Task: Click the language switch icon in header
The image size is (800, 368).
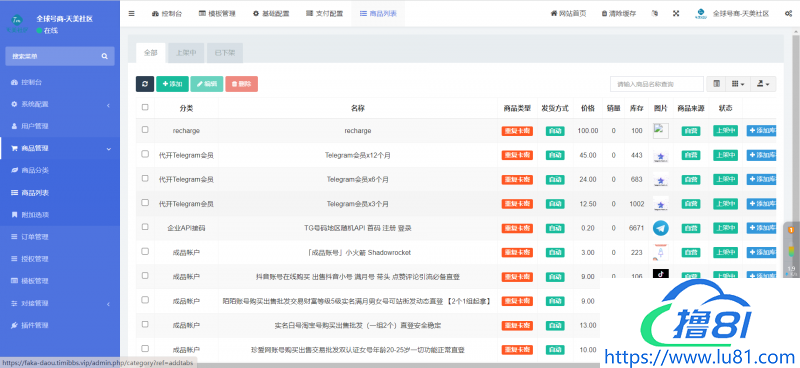Action: tap(655, 14)
